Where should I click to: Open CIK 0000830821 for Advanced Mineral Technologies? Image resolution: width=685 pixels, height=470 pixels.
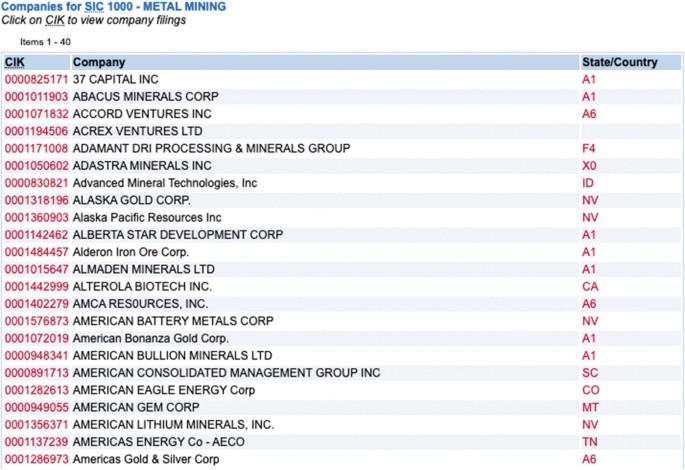tap(36, 183)
